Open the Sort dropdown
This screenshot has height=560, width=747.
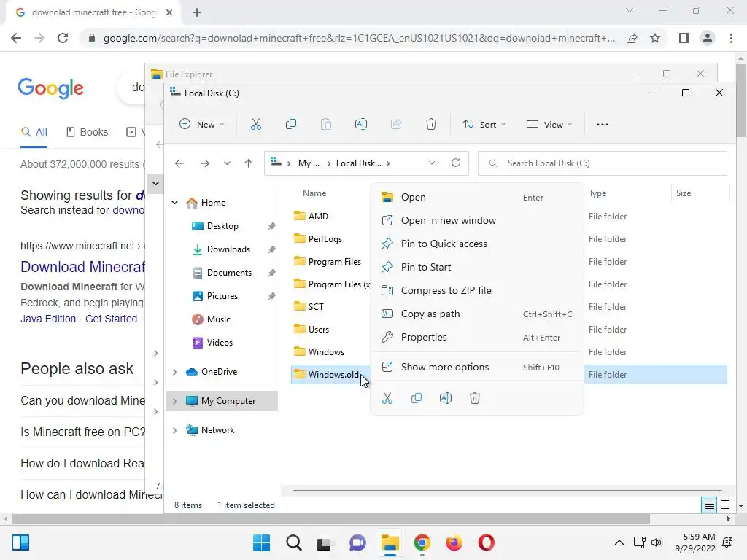[484, 124]
